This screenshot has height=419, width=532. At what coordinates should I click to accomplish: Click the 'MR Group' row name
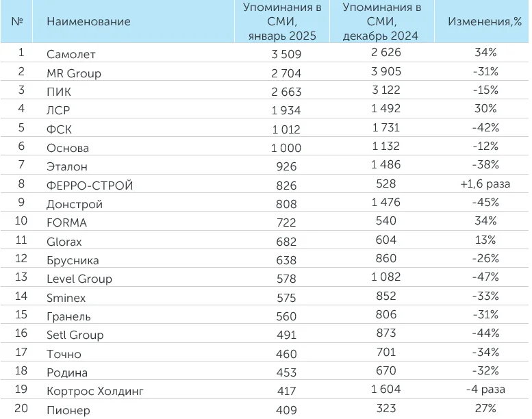pos(74,73)
